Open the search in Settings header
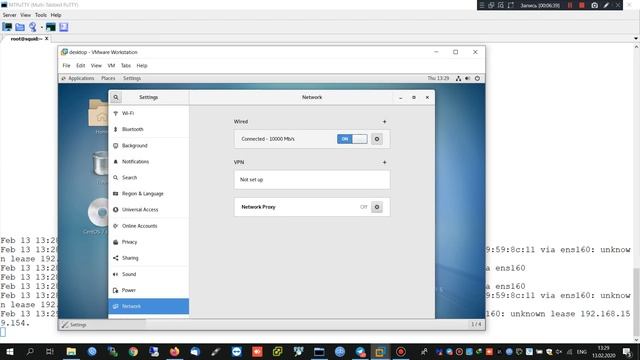Viewport: 640px width, 360px height. [116, 98]
